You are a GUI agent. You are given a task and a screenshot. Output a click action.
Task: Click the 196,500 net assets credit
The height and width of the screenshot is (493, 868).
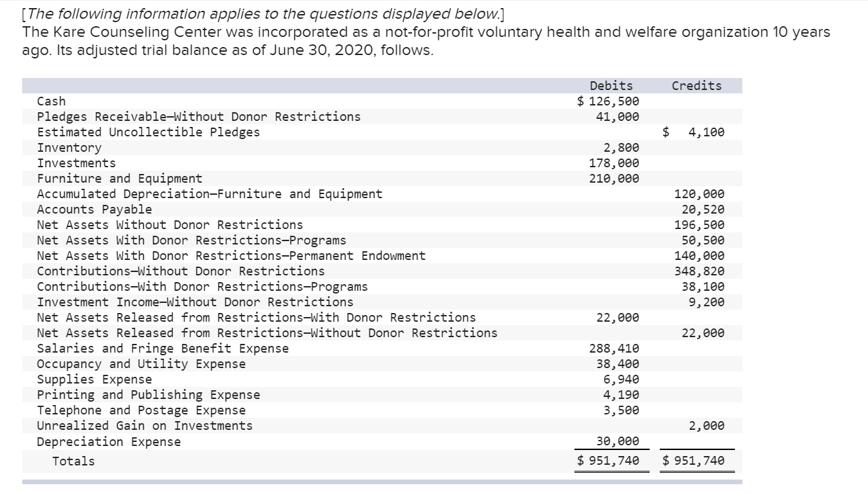point(699,225)
